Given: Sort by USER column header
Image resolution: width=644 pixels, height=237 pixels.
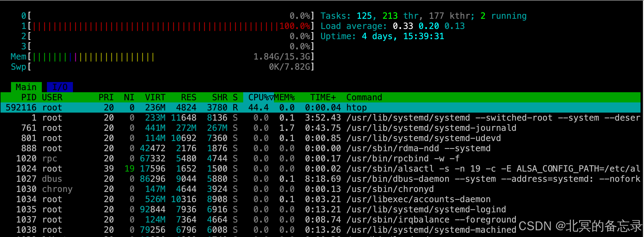Looking at the screenshot, I should (52, 97).
